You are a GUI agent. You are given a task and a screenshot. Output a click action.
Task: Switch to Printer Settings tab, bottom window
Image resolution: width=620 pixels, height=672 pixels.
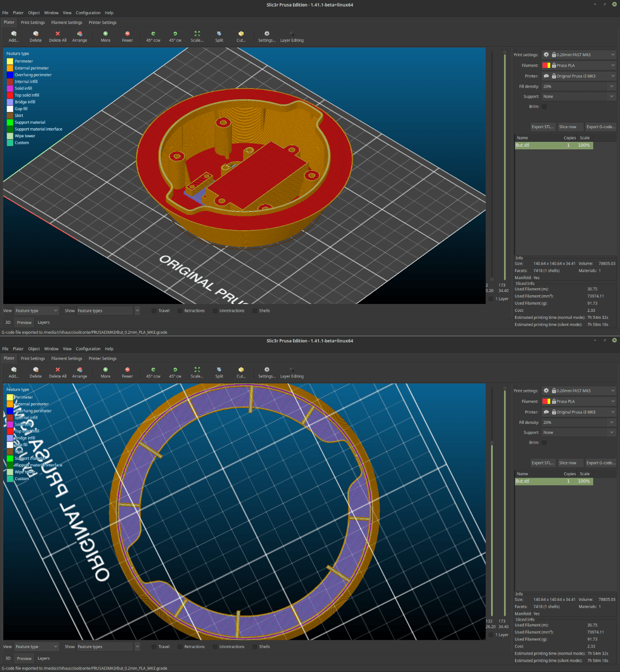click(x=103, y=359)
